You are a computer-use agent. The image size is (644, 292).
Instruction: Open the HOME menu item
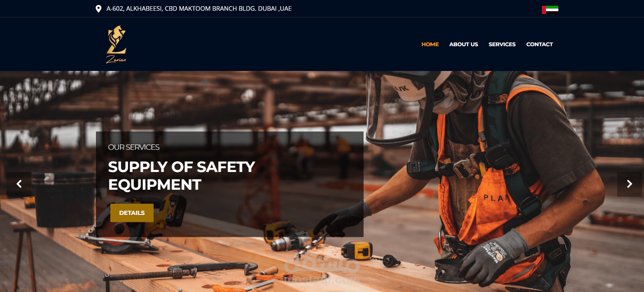point(430,44)
